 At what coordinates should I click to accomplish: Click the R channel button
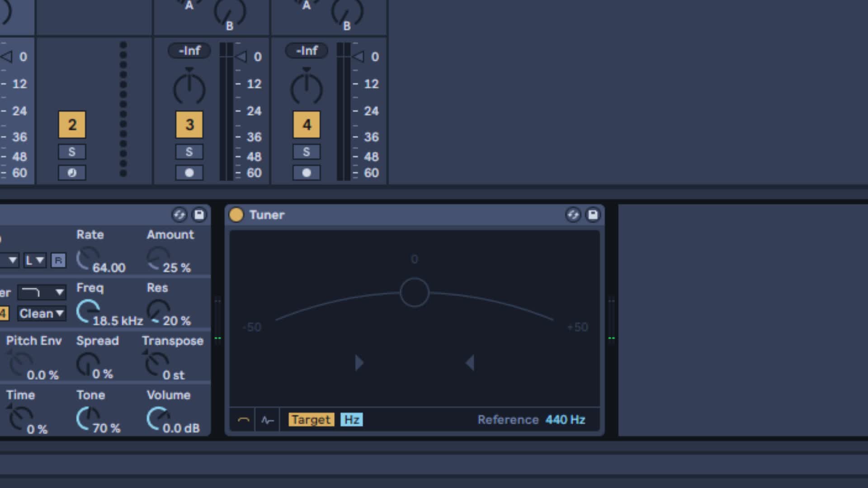58,260
